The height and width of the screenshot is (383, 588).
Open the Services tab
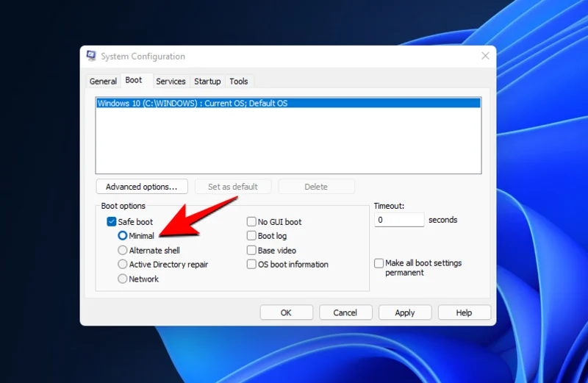[x=171, y=82]
